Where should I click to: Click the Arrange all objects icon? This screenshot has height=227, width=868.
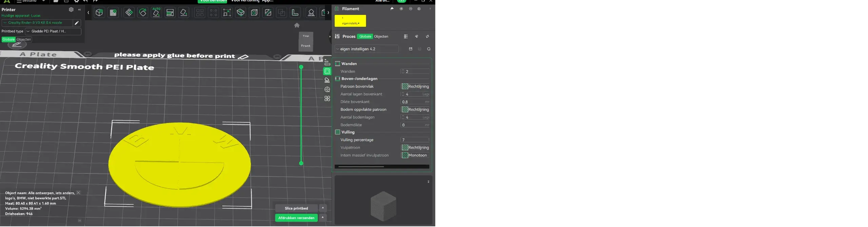pyautogui.click(x=170, y=13)
